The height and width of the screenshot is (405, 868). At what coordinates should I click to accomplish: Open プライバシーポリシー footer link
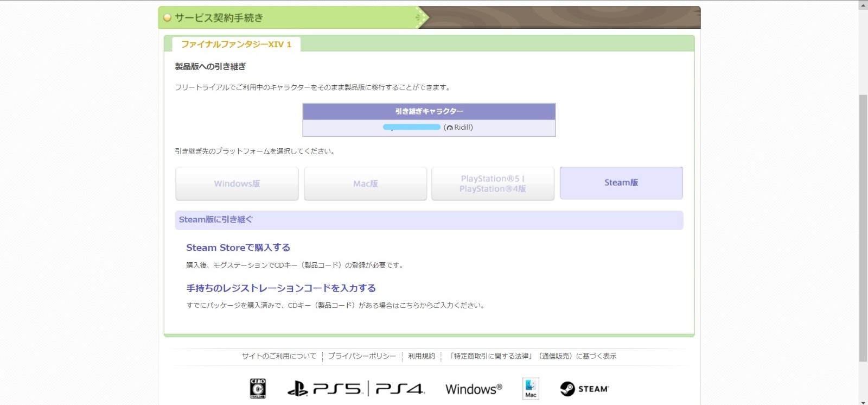(x=362, y=356)
